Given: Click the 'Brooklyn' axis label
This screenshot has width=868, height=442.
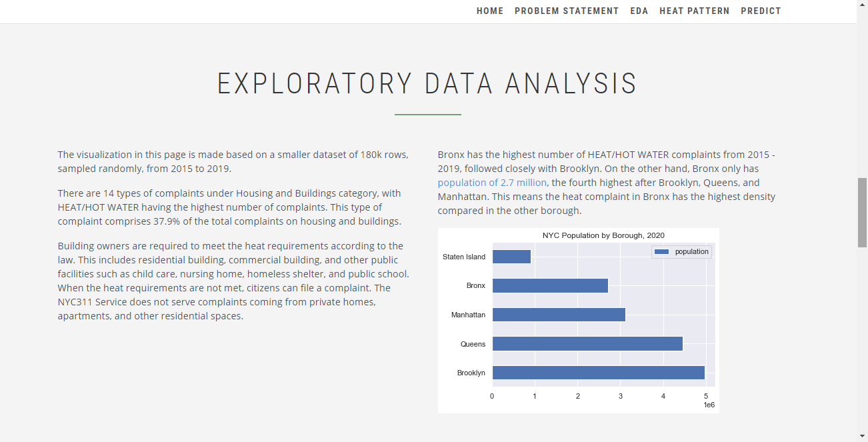Looking at the screenshot, I should (471, 373).
